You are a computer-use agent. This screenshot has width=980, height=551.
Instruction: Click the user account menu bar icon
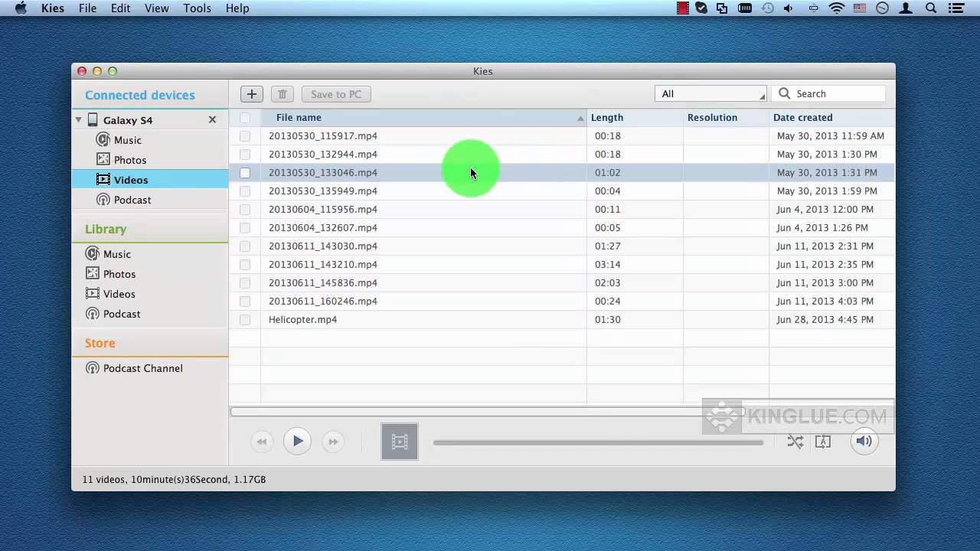pos(906,8)
